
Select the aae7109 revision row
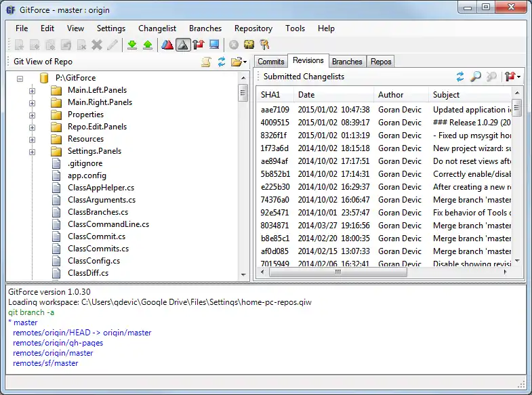pos(384,110)
